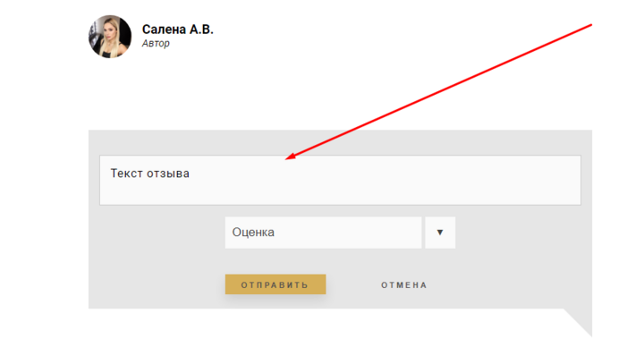This screenshot has height=364, width=644.
Task: Click the black triangle dropdown arrow
Action: (x=440, y=233)
